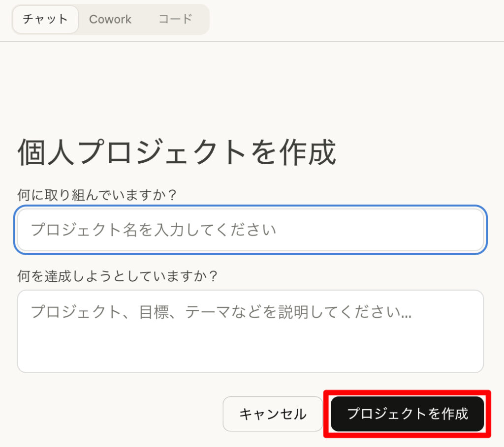Click the 何を達成しようとしていますか？ label
Viewport: 504px width, 447px height.
118,276
